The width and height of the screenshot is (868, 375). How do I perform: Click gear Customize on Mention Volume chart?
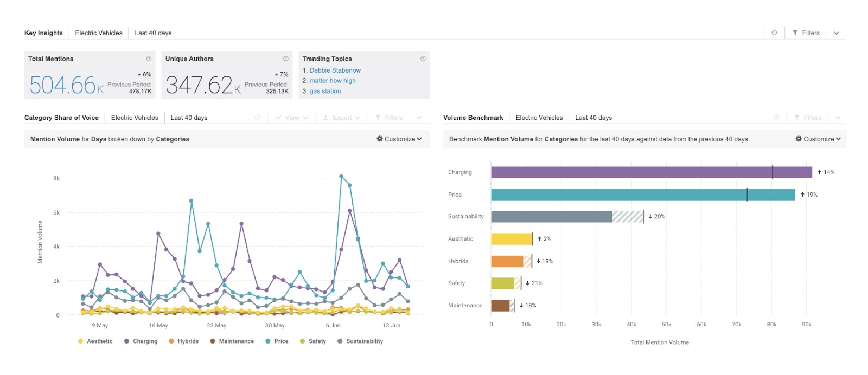pos(399,139)
